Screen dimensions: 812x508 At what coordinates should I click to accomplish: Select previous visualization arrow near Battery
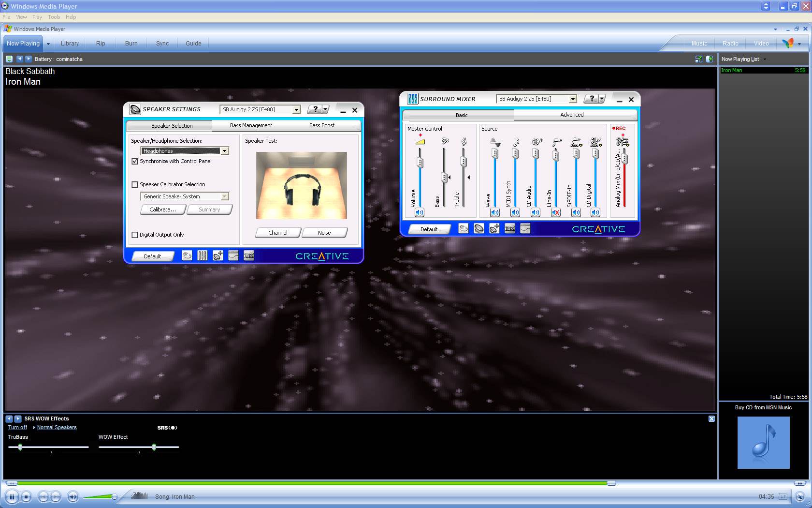pyautogui.click(x=20, y=59)
